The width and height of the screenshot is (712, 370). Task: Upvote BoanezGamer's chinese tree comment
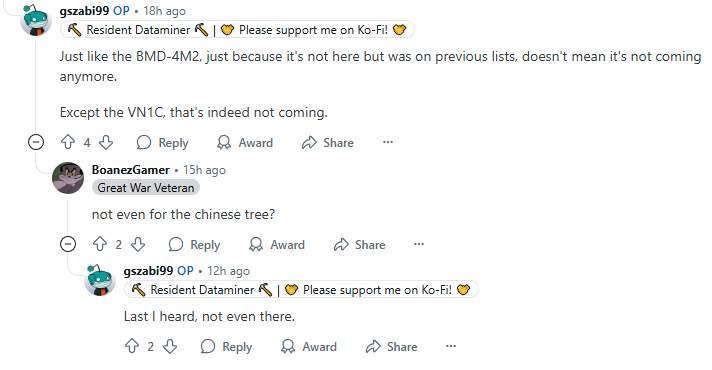coord(100,245)
